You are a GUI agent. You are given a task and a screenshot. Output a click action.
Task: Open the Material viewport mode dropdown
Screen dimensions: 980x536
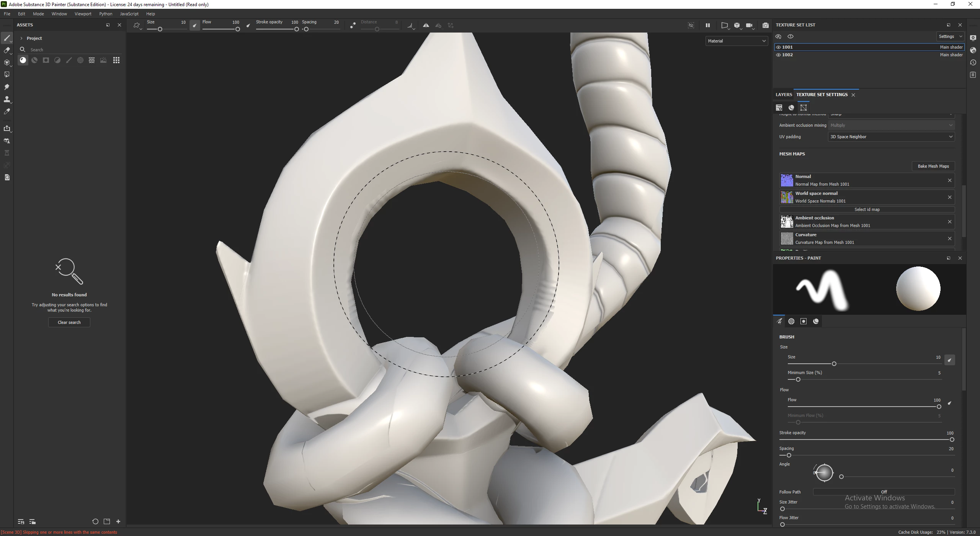tap(736, 41)
